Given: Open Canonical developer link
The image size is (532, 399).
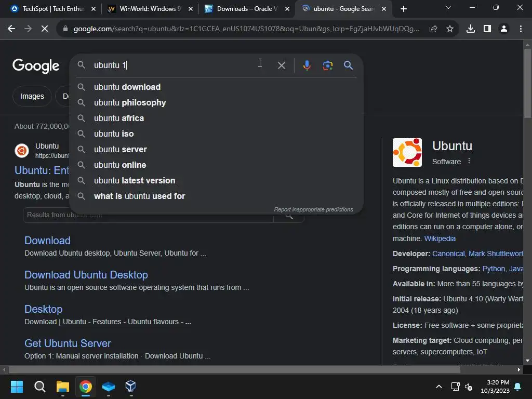Looking at the screenshot, I should (448, 254).
